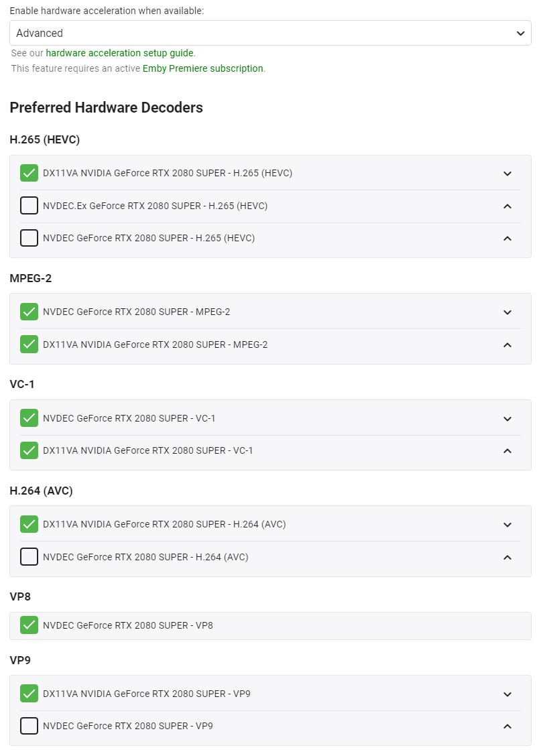Move DX11VA VC-1 decoder up with arrow
This screenshot has height=756, width=545.
coord(507,451)
